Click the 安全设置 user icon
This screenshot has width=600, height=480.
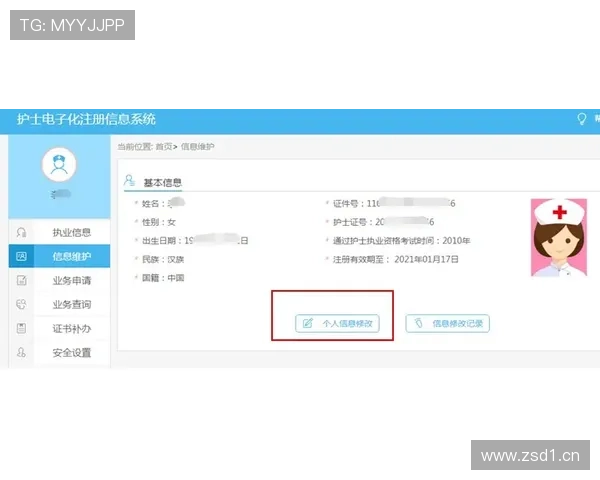(x=21, y=352)
